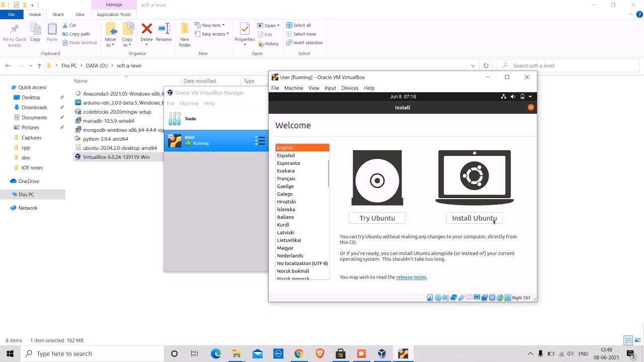Refresh the Explorer folder view
Viewport: 644px width, 362px height.
click(486, 65)
